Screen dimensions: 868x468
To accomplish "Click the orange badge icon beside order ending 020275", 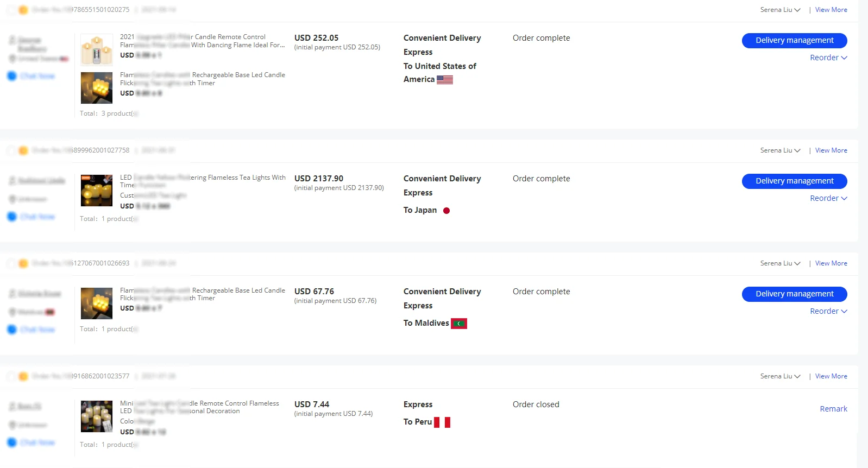I will (x=23, y=10).
